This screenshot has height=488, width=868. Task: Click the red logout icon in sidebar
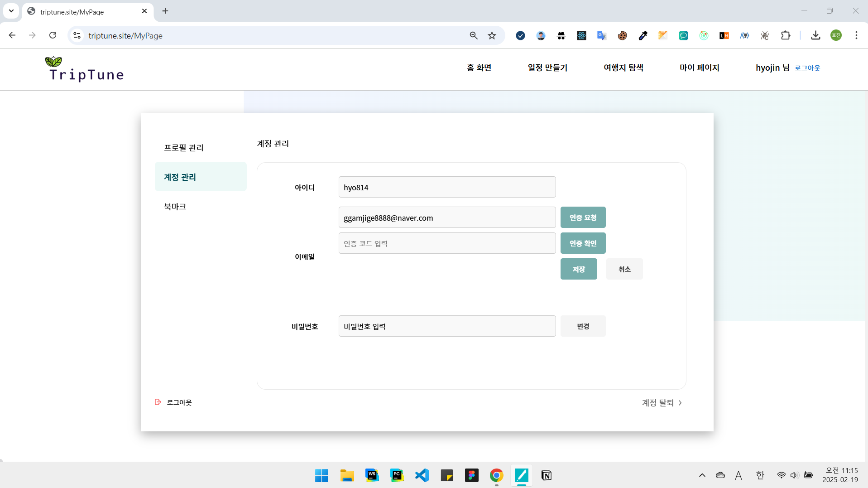click(158, 402)
